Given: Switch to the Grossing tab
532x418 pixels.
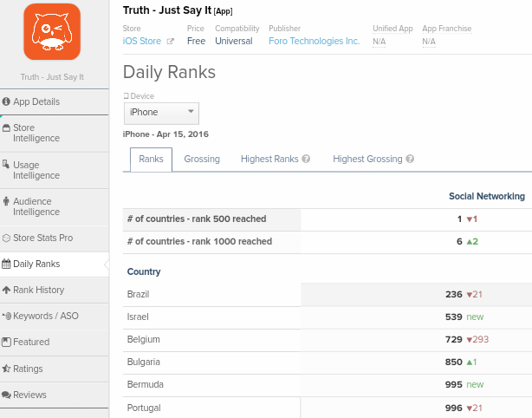Looking at the screenshot, I should coord(202,159).
